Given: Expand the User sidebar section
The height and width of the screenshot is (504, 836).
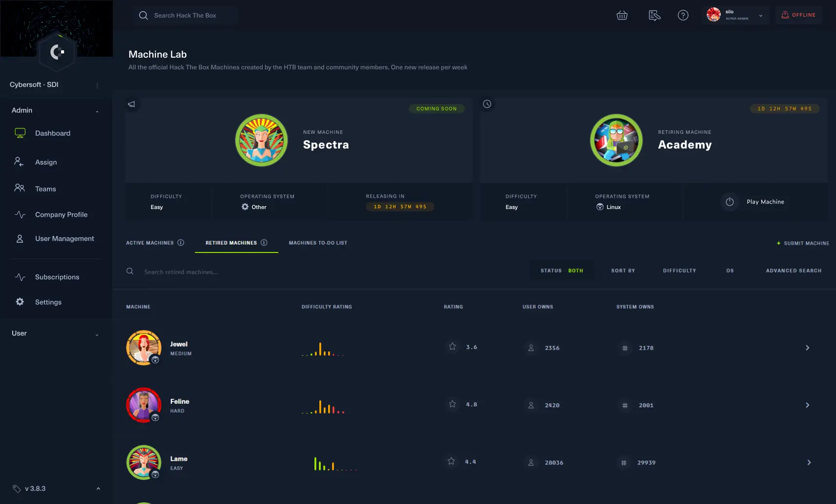Looking at the screenshot, I should (x=97, y=334).
